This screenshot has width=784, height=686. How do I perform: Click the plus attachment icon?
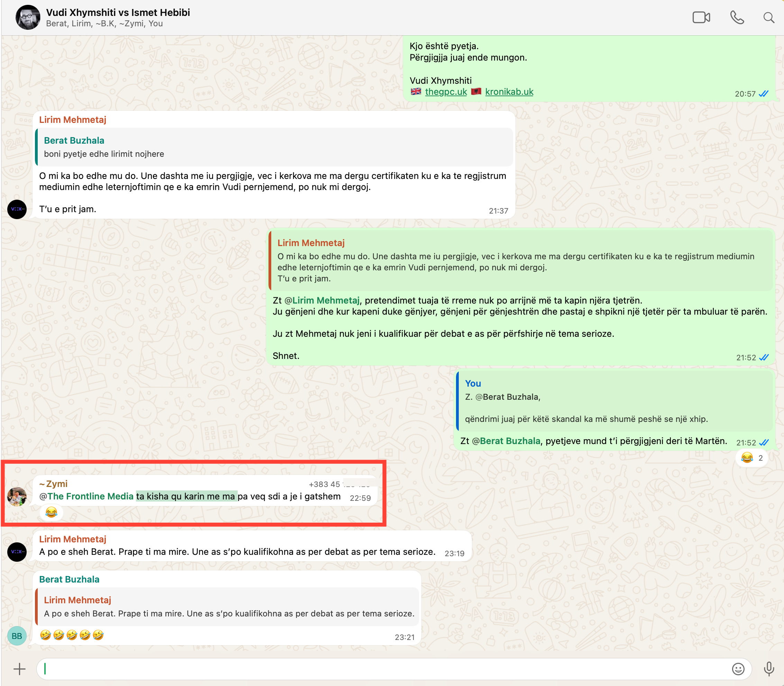pyautogui.click(x=19, y=669)
